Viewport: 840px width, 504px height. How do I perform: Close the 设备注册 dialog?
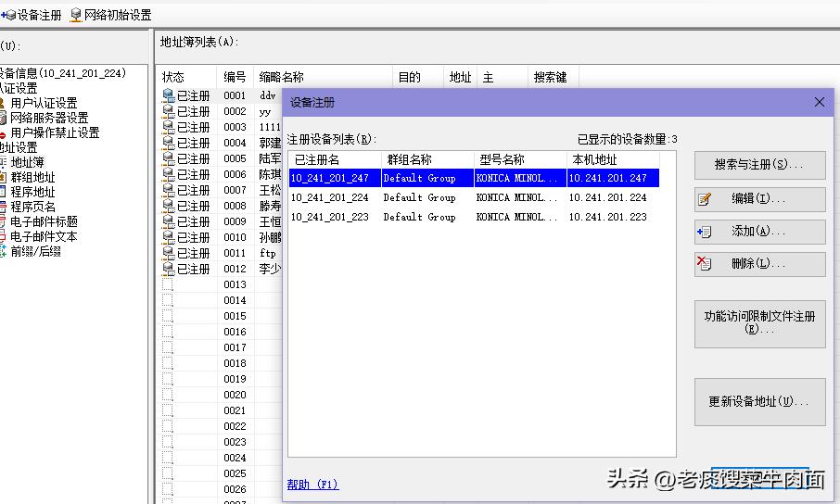[x=819, y=102]
